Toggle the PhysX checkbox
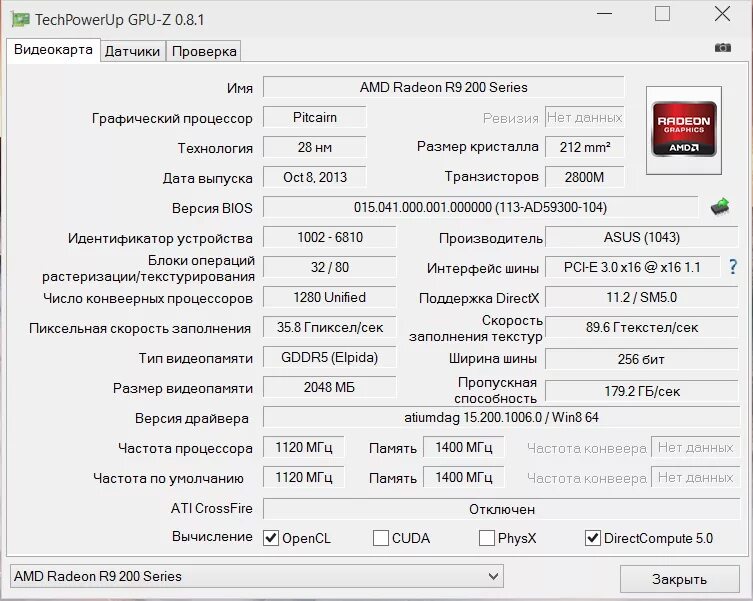 point(486,538)
